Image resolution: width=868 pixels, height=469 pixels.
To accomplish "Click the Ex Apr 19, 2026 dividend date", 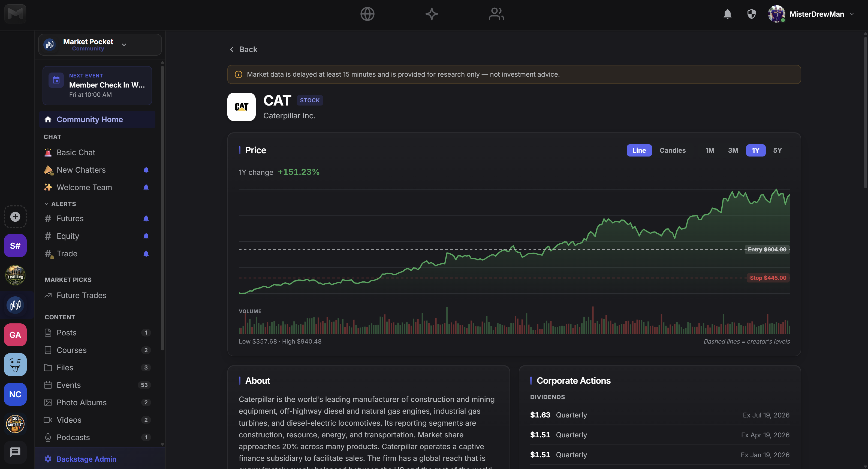I will [765, 435].
